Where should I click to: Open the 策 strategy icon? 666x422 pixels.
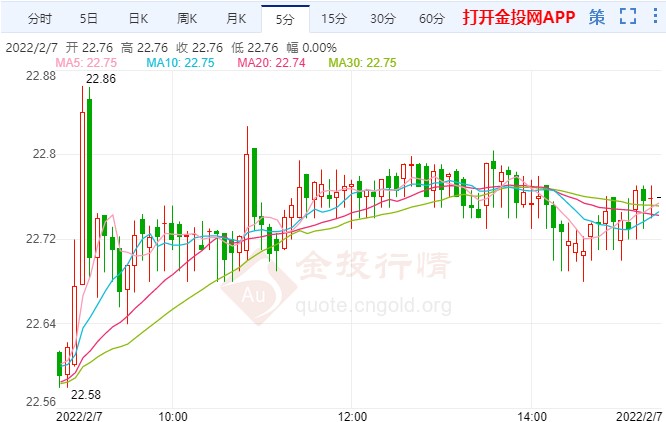tap(597, 17)
